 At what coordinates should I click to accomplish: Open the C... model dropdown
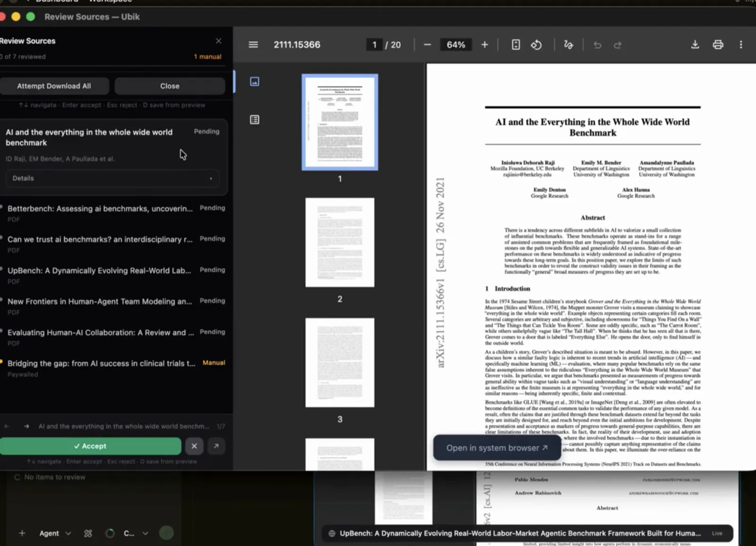click(x=136, y=533)
